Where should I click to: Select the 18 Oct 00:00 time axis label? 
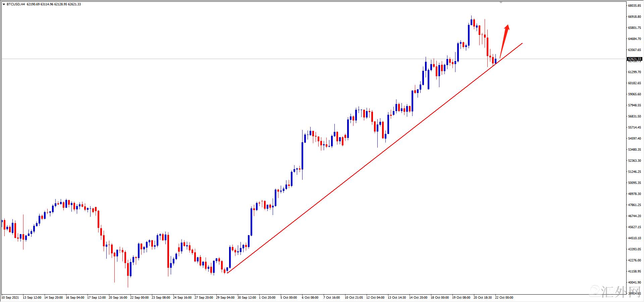[439, 298]
